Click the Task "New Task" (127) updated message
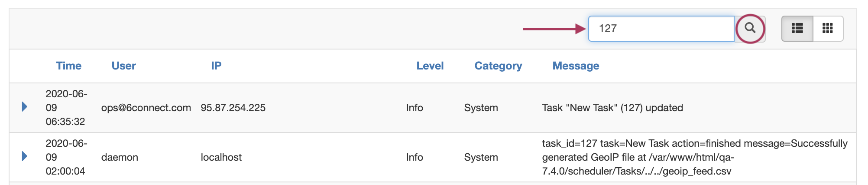 tap(612, 108)
